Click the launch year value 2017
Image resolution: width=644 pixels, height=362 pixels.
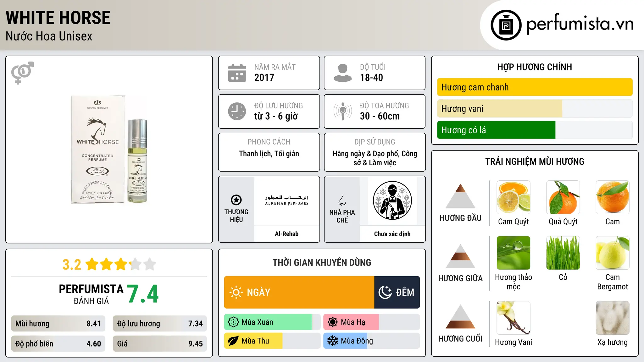[264, 78]
